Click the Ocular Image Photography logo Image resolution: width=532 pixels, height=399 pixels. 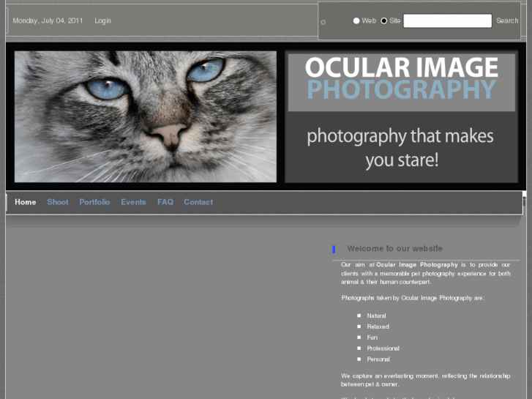[401, 80]
